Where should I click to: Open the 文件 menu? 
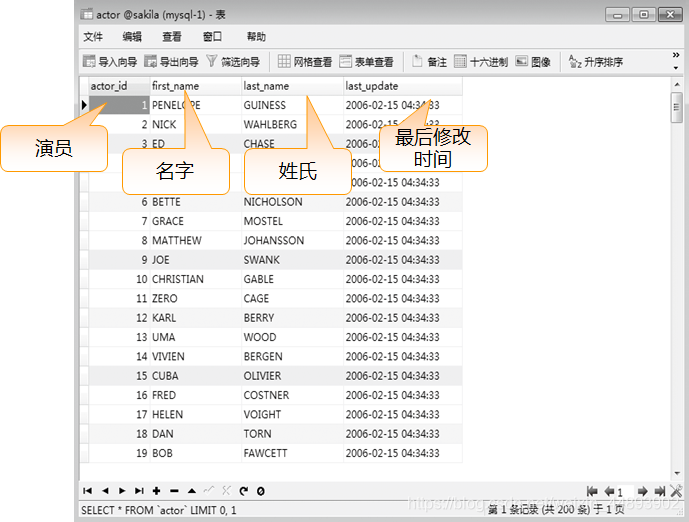point(93,36)
